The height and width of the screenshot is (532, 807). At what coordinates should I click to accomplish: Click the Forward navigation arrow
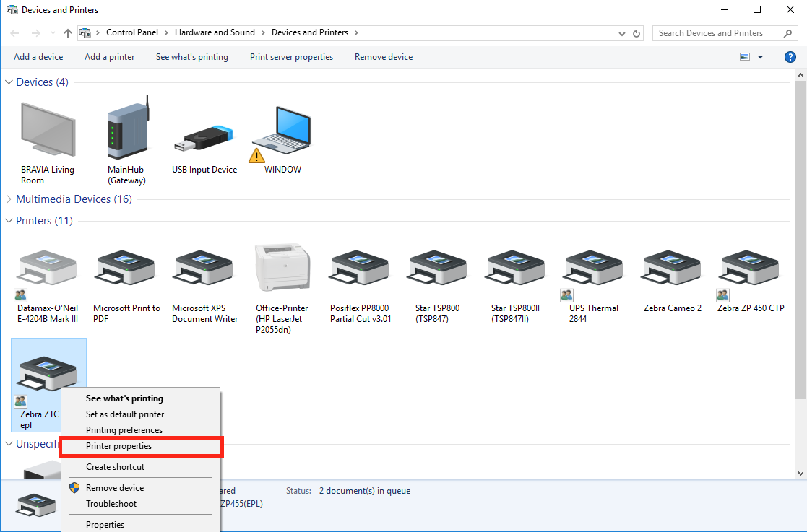pyautogui.click(x=35, y=33)
